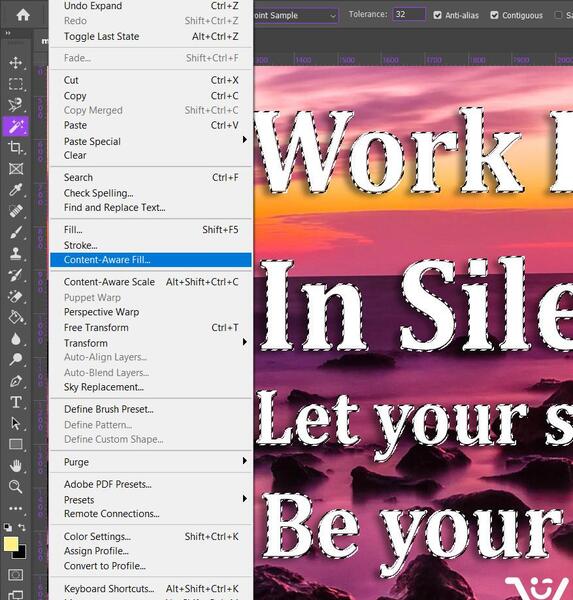Choose Undo Expand from the menu

[x=151, y=6]
